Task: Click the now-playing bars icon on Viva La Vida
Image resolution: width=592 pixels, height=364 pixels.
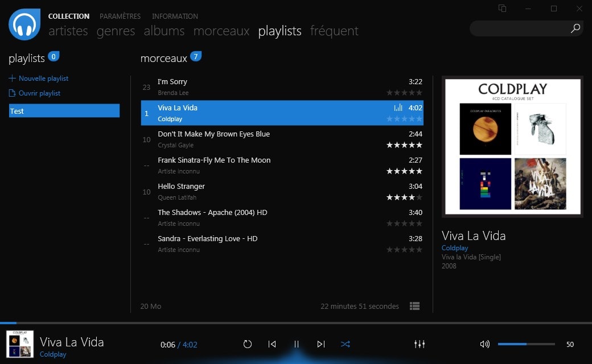Action: click(x=398, y=107)
